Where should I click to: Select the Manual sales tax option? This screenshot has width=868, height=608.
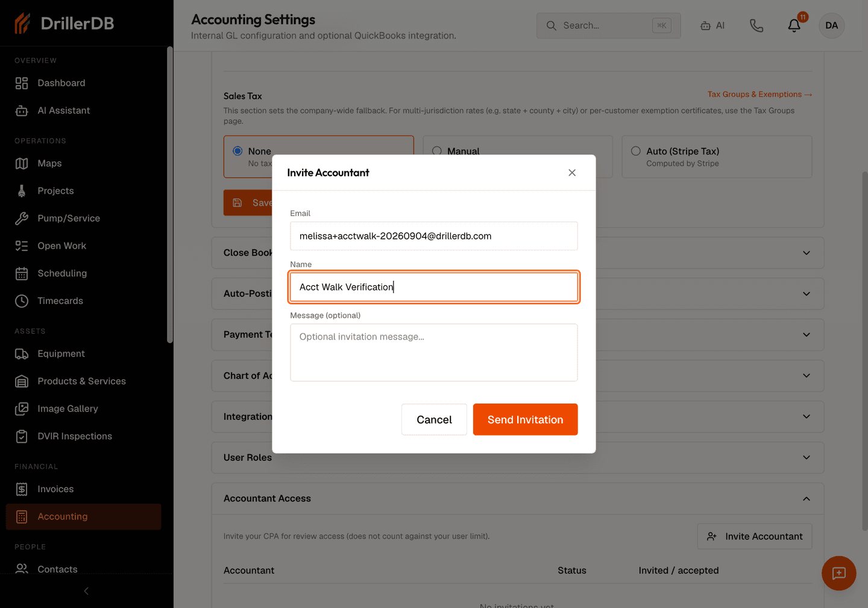[x=437, y=151]
